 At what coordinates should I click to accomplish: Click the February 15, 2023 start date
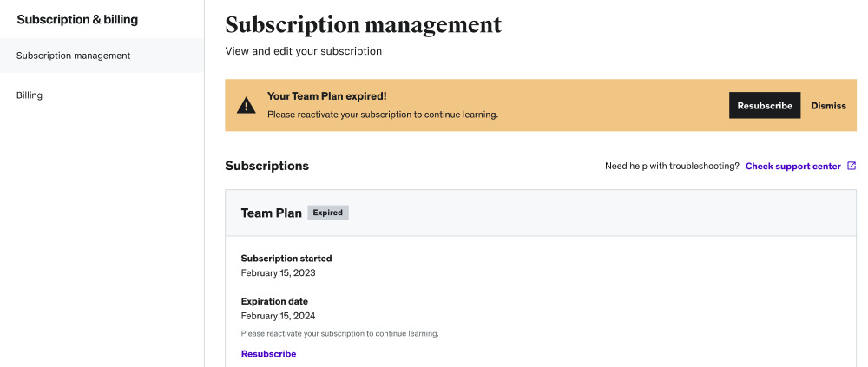click(x=278, y=272)
